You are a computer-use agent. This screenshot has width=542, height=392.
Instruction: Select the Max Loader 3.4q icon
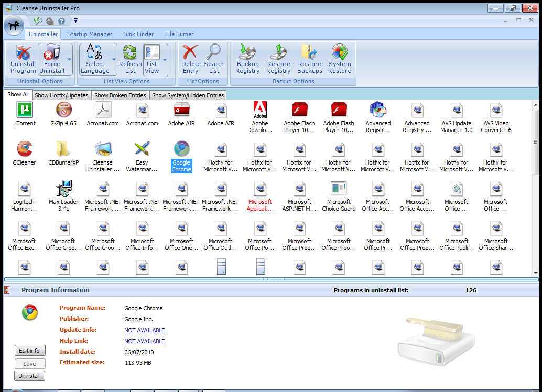(x=63, y=188)
